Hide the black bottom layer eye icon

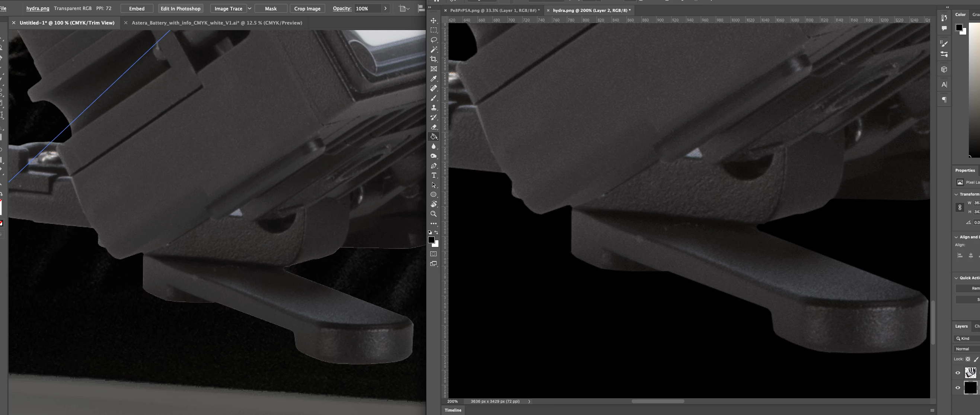958,387
